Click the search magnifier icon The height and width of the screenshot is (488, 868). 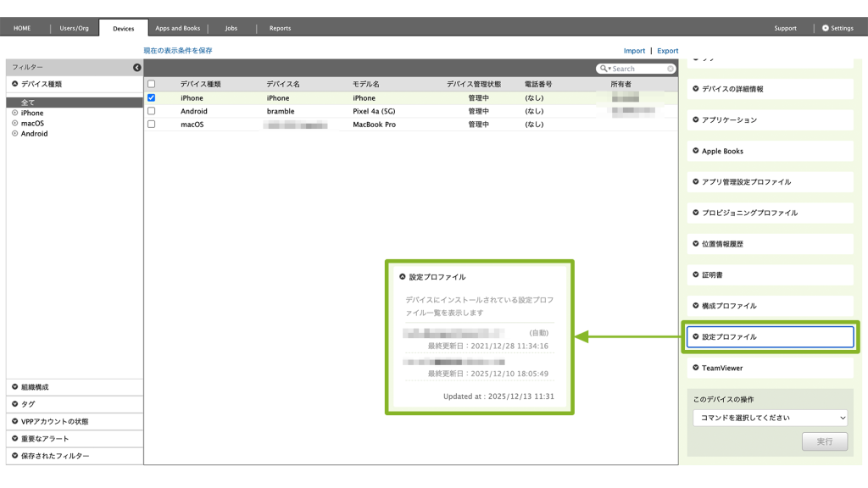point(604,69)
